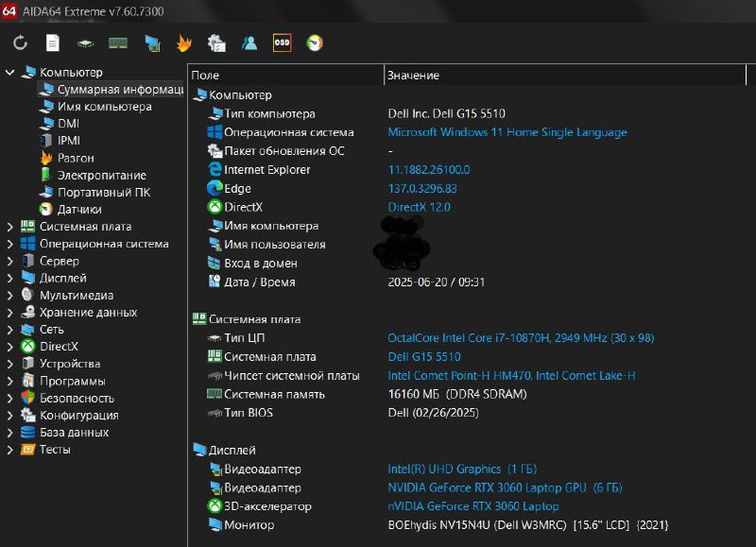Expand the Мультимедиа tree node

click(9, 296)
